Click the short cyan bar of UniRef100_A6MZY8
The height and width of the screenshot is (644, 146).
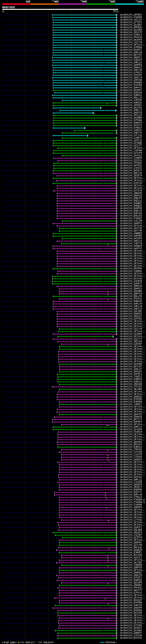point(73,113)
